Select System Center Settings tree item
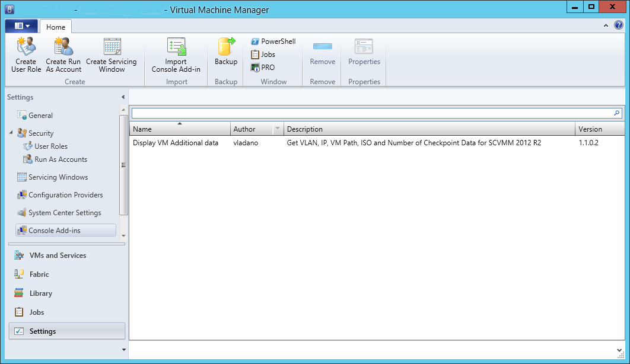This screenshot has width=630, height=364. 59,213
